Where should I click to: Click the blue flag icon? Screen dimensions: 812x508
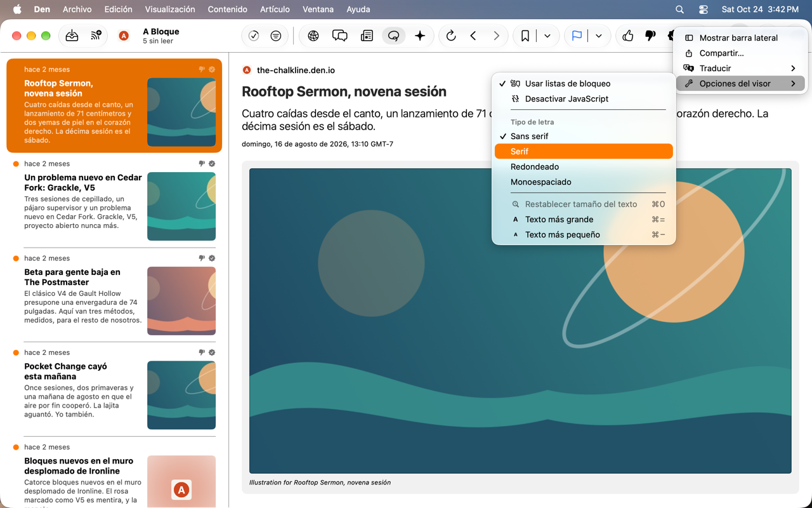pos(577,36)
